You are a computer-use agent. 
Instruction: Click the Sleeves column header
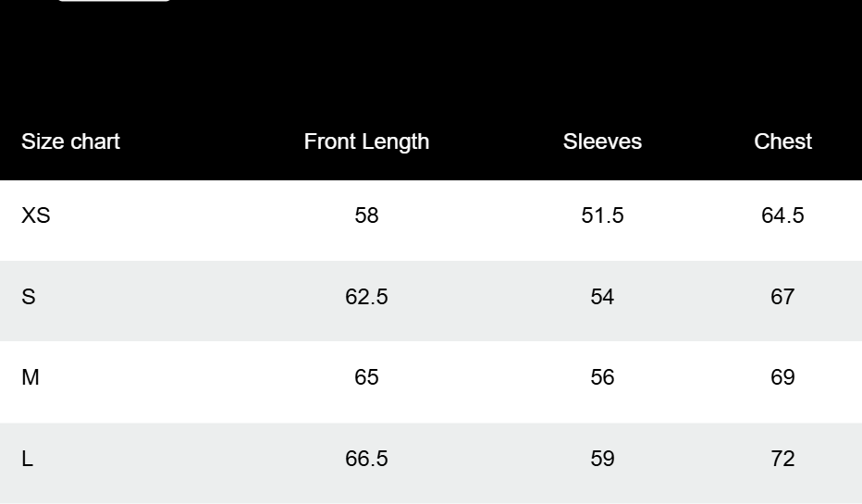point(602,141)
